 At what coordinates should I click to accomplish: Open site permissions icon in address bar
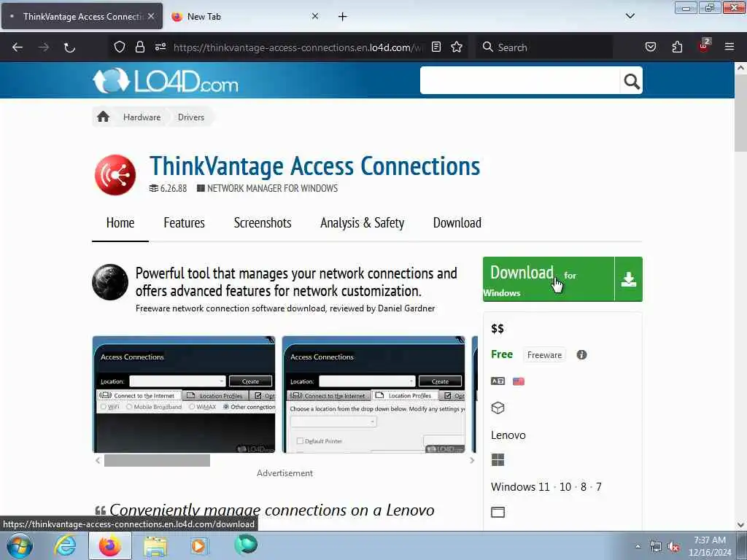click(160, 47)
